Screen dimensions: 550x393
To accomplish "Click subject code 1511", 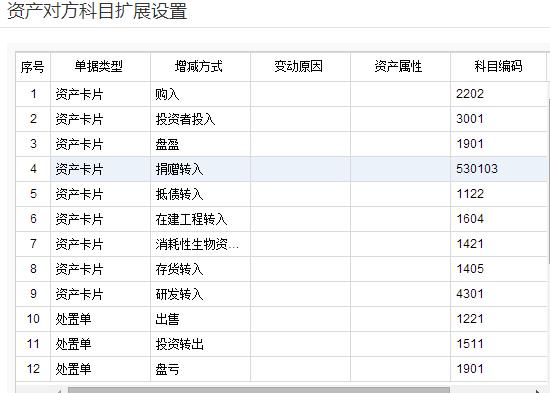I will (x=470, y=344).
